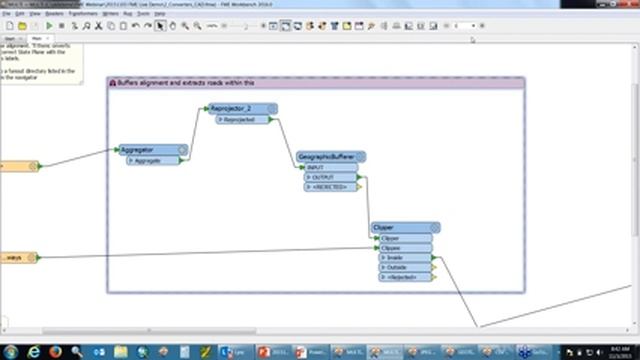Open the Windows Start button

[11, 352]
